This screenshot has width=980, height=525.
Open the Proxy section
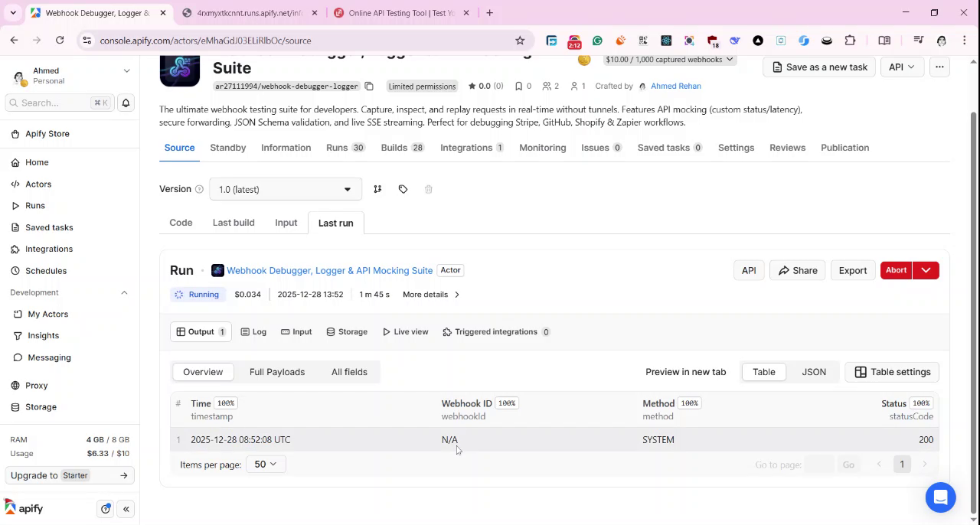pos(36,385)
